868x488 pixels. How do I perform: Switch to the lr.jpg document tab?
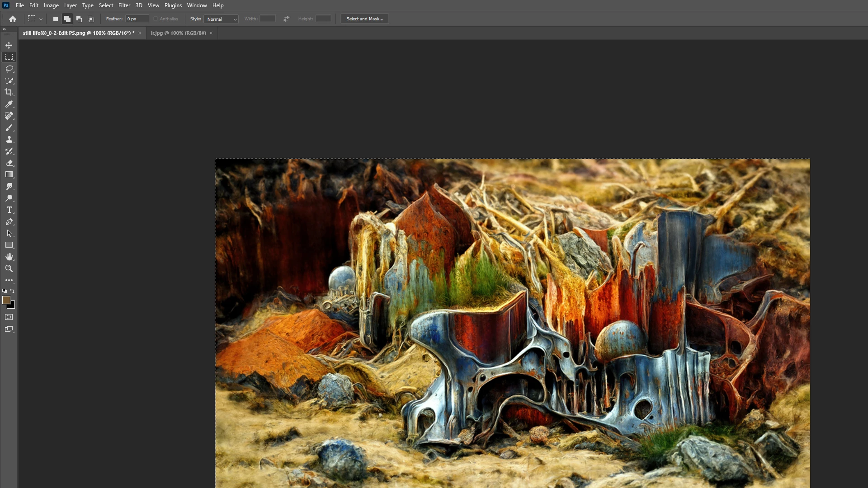tap(178, 33)
